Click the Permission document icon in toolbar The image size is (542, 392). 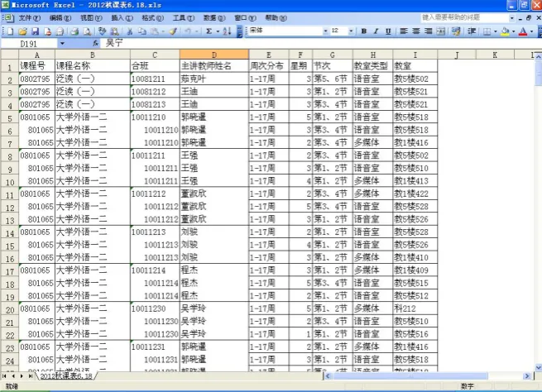click(x=47, y=31)
